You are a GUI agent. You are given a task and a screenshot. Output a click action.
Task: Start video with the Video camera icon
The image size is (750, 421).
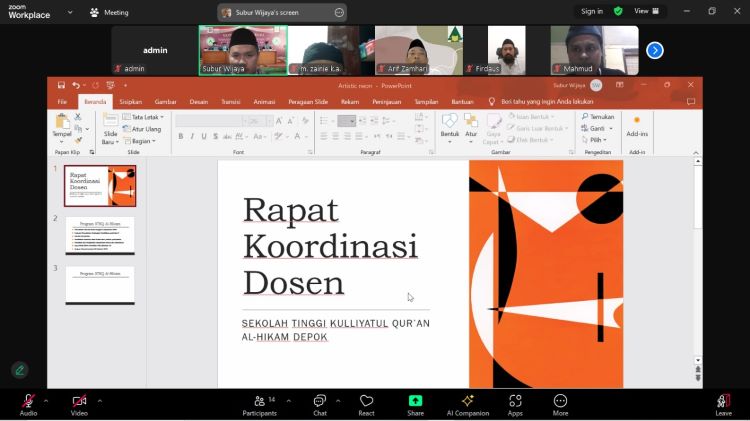(x=79, y=401)
